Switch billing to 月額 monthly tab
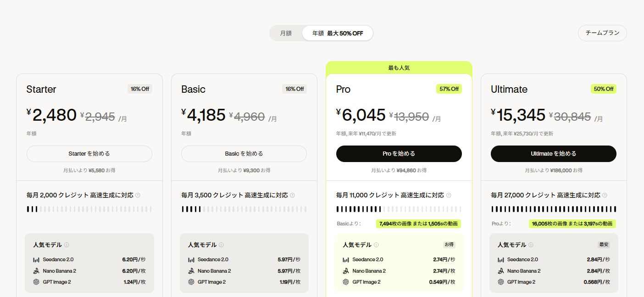644x297 pixels. pyautogui.click(x=286, y=33)
